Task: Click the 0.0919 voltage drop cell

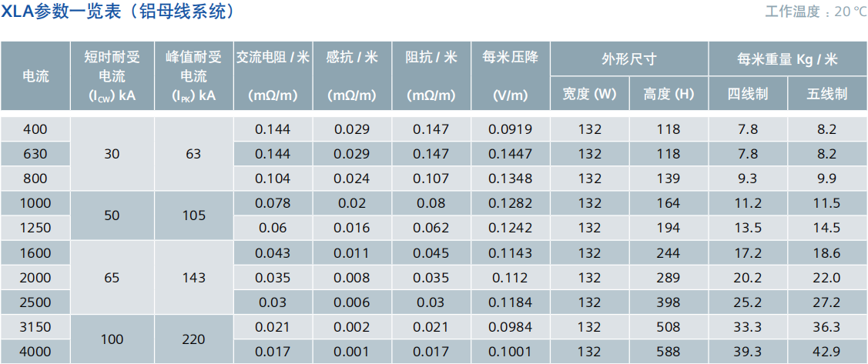Action: [x=510, y=129]
